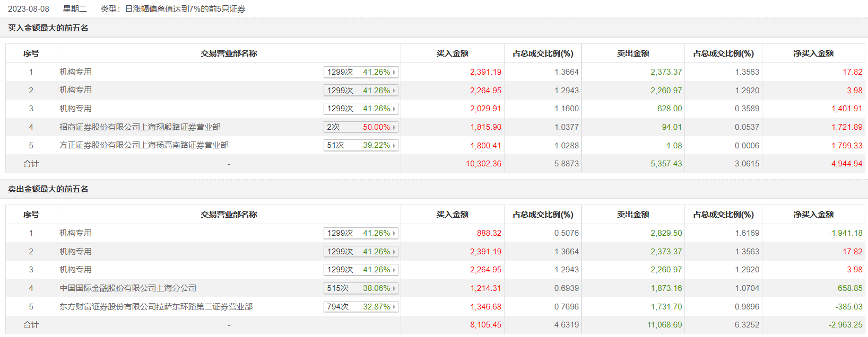Select the 卖出金额最大的前五名 section heading
Screen dimensions: 868x337
coord(48,189)
